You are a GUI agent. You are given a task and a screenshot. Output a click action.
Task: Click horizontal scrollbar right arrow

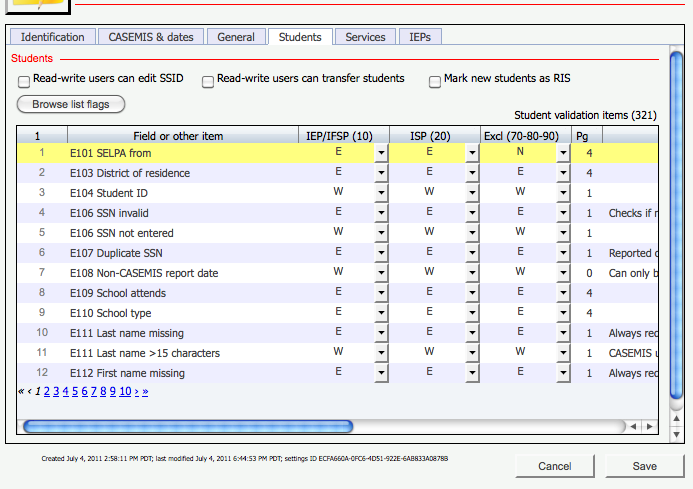click(x=649, y=426)
